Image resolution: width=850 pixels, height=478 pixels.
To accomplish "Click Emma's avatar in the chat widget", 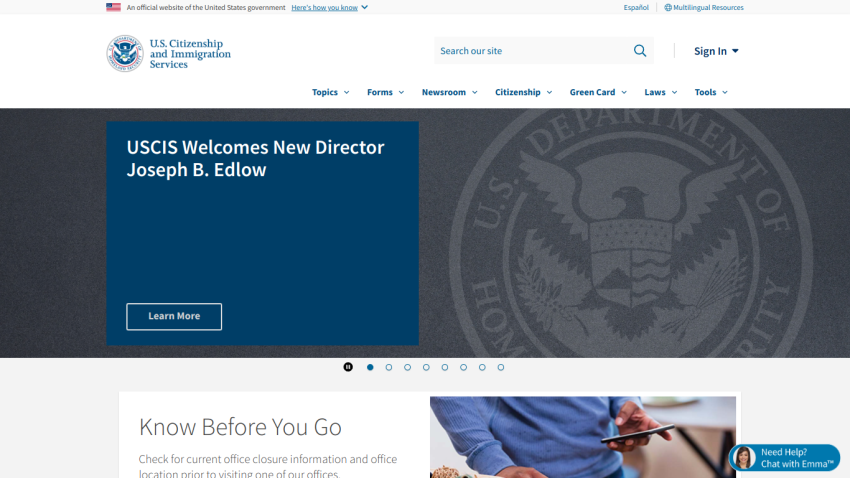I will click(x=744, y=458).
